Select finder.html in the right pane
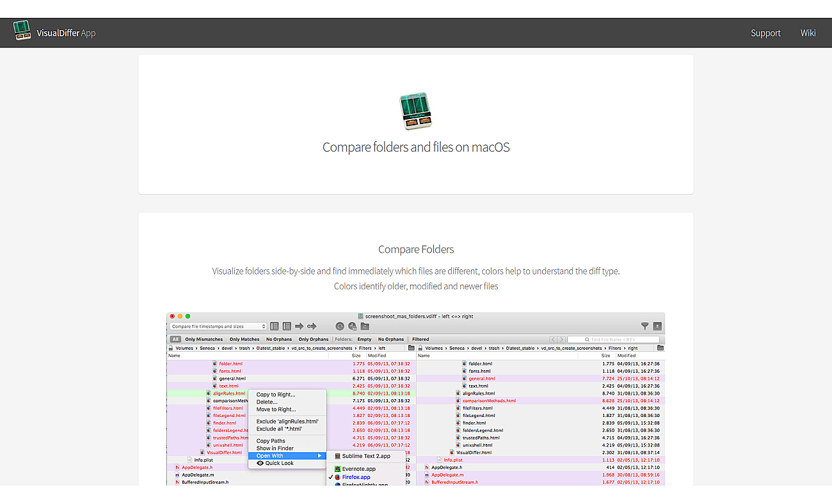The image size is (832, 504). (x=473, y=423)
